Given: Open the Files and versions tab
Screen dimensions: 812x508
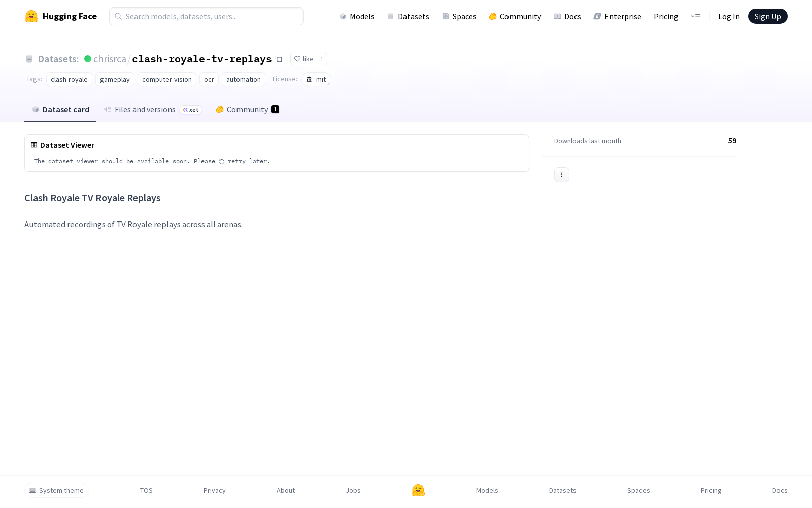Looking at the screenshot, I should pos(153,109).
